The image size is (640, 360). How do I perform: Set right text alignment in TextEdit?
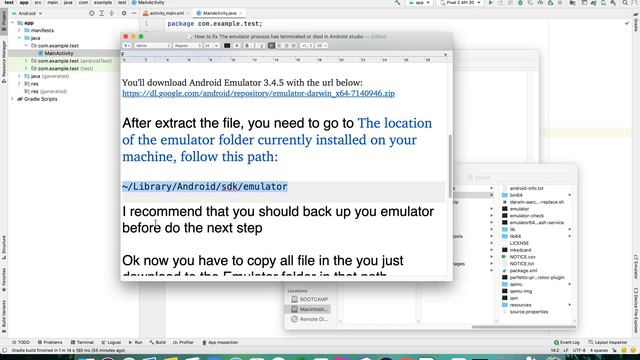click(x=286, y=46)
